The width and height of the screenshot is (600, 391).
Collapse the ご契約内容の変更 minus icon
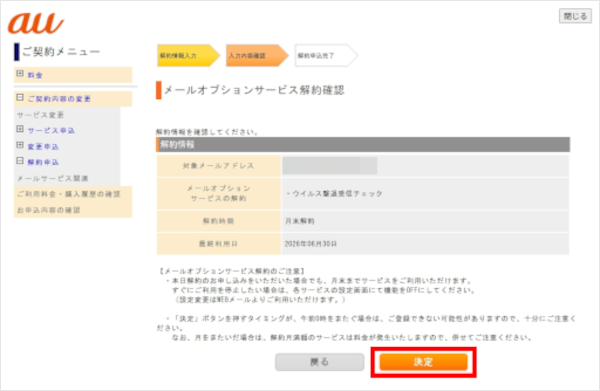[x=20, y=98]
